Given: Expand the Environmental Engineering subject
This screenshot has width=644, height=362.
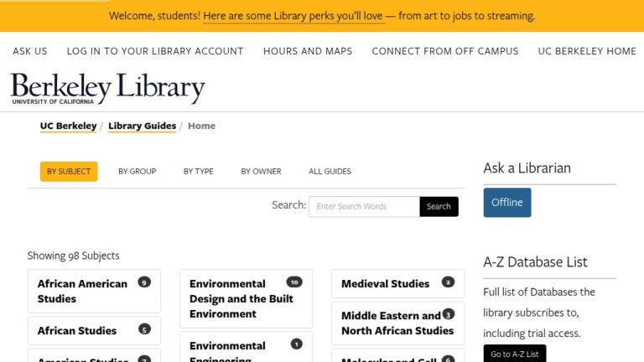Looking at the screenshot, I should coord(246,347).
